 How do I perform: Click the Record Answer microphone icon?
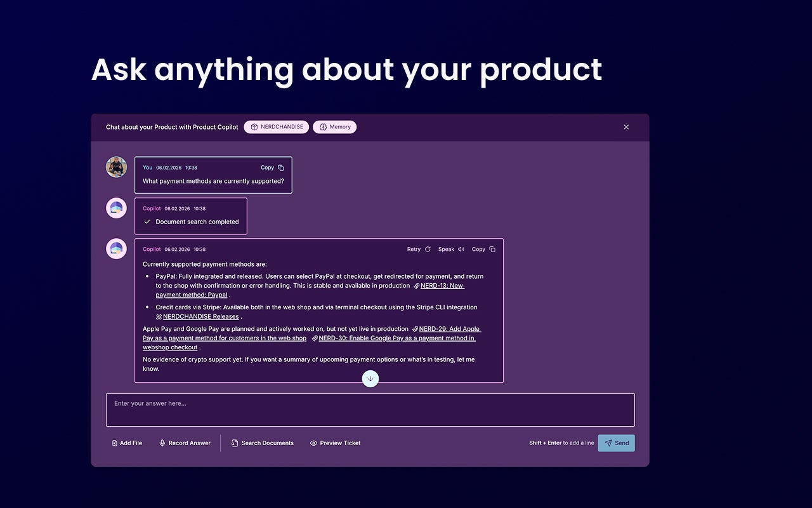161,443
